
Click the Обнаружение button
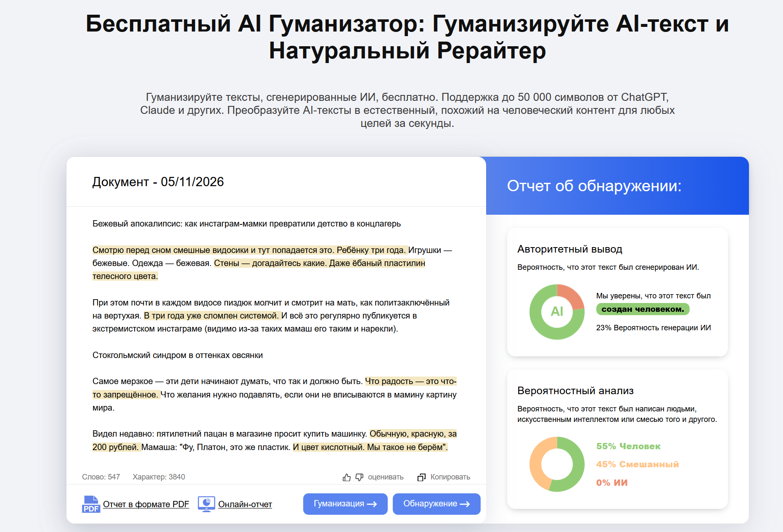436,504
